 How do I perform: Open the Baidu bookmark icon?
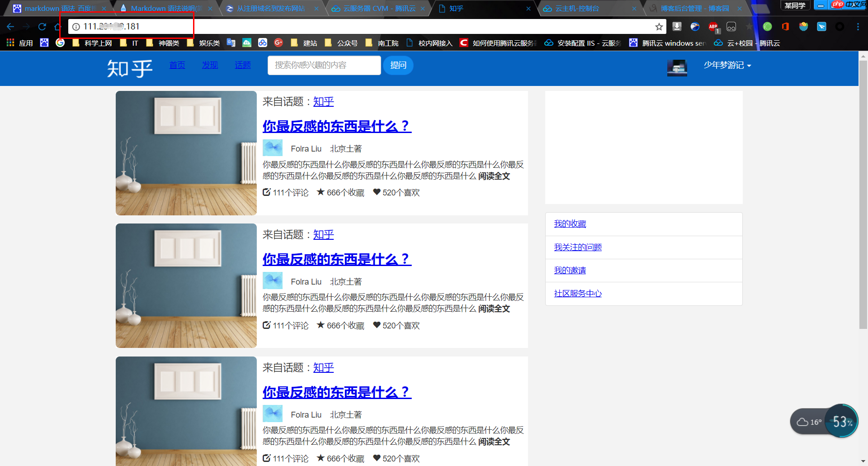click(x=44, y=43)
